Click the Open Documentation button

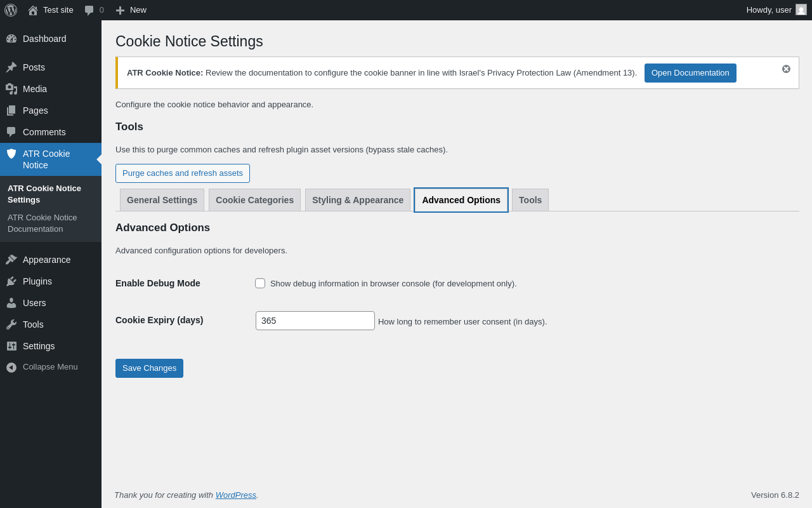[690, 73]
